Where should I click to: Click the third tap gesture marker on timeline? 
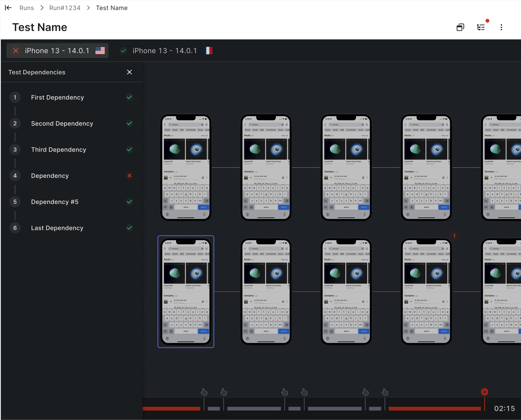pos(285,392)
